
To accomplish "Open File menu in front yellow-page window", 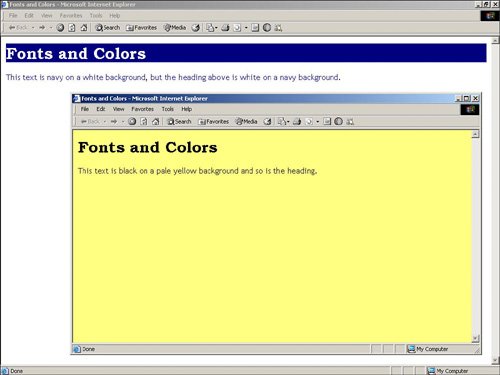I will coord(85,109).
